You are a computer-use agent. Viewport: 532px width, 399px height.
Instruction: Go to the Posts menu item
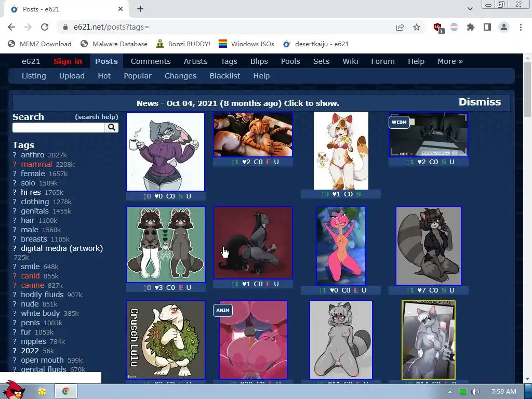106,61
